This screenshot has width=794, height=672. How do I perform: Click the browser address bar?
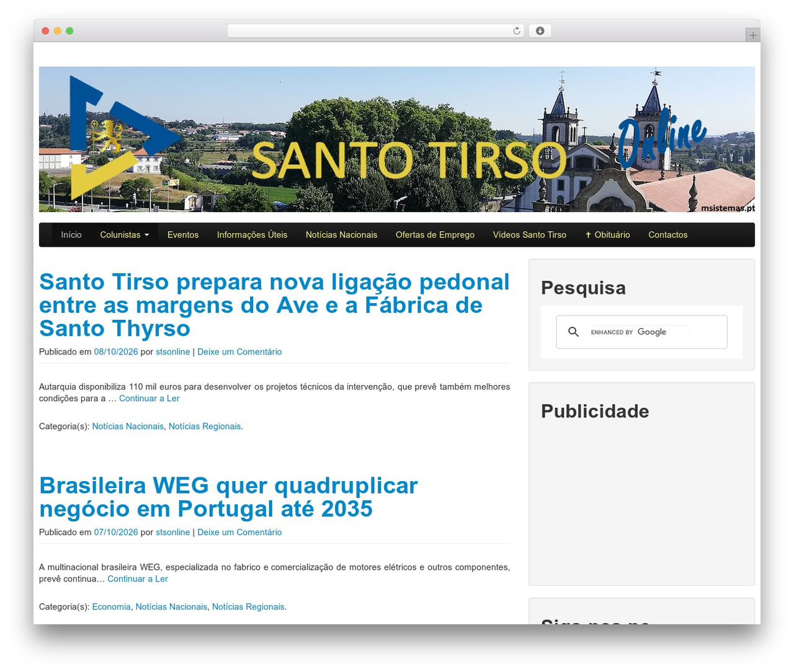pyautogui.click(x=376, y=31)
